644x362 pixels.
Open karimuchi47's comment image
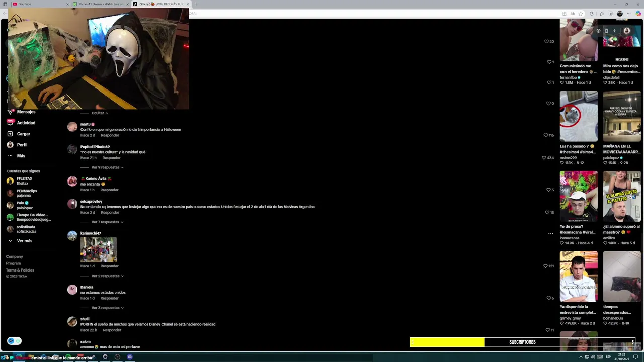(x=98, y=250)
